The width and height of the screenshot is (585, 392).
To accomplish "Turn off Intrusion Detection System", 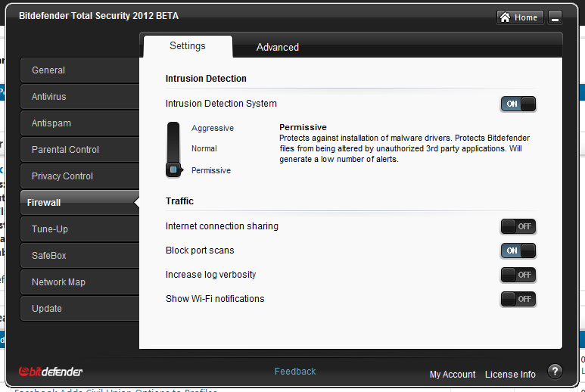I will (x=518, y=104).
